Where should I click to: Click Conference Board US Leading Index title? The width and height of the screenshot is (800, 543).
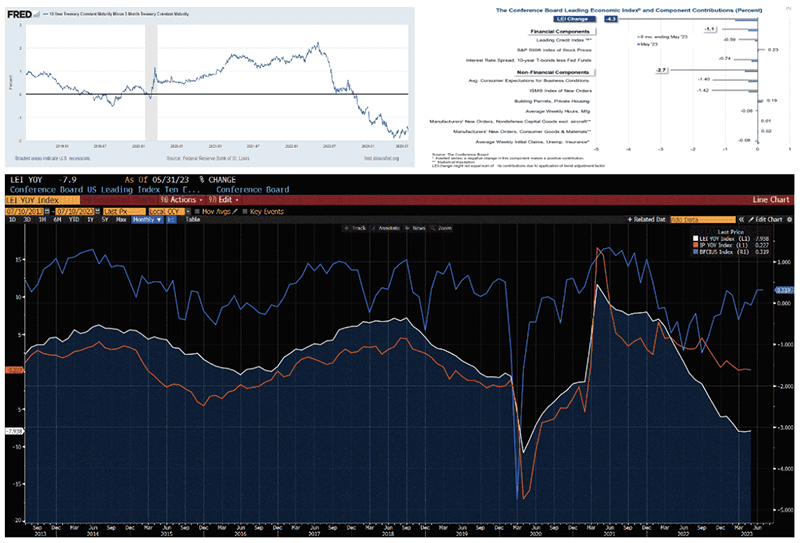point(105,190)
